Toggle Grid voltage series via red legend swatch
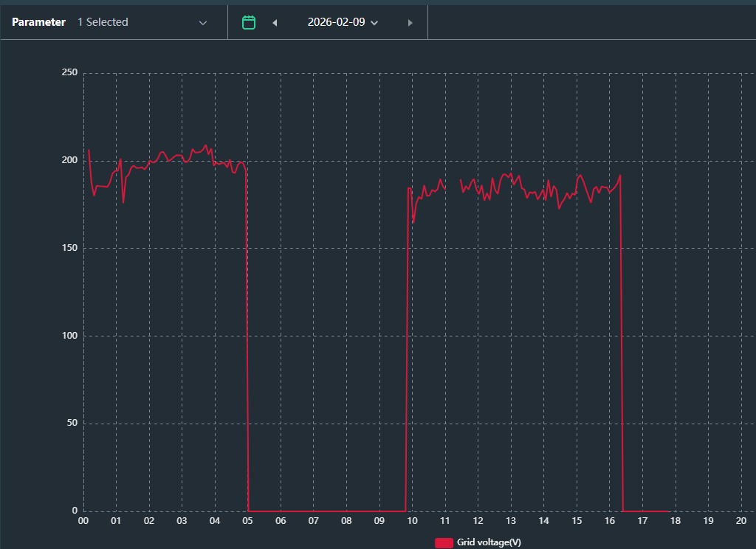This screenshot has width=756, height=549. (x=444, y=542)
